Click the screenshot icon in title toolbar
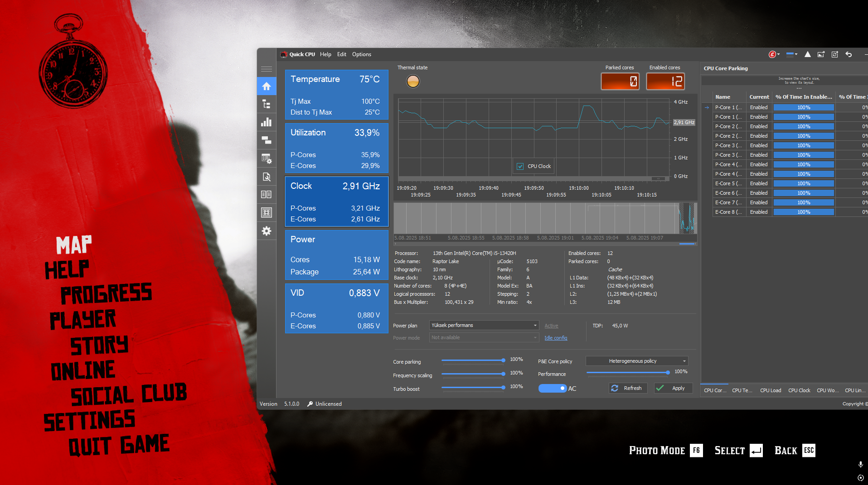Image resolution: width=868 pixels, height=485 pixels. [821, 54]
